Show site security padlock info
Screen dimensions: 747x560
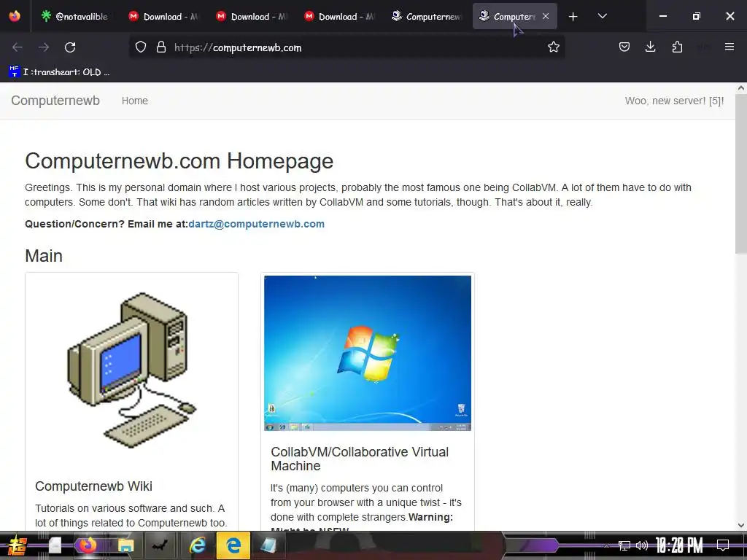[x=161, y=47]
